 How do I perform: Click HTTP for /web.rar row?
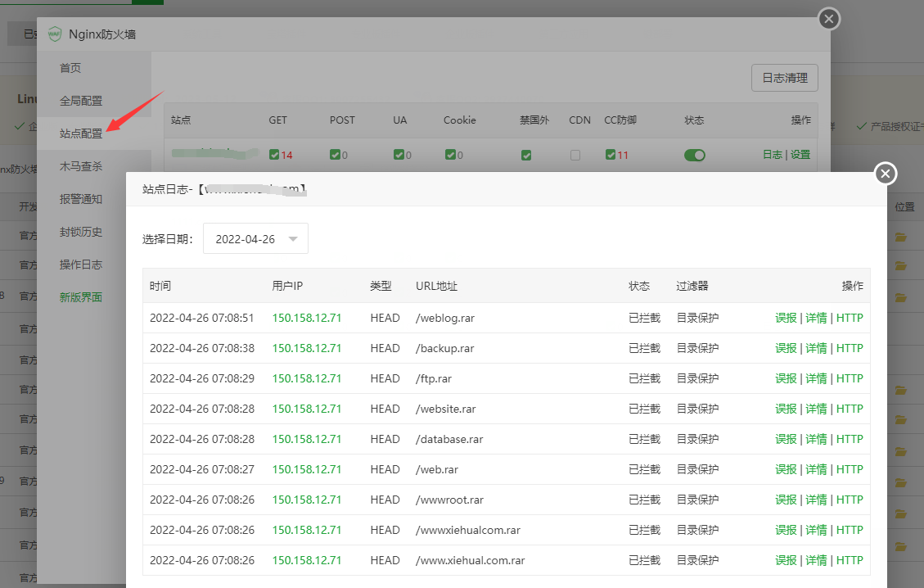[x=850, y=469]
